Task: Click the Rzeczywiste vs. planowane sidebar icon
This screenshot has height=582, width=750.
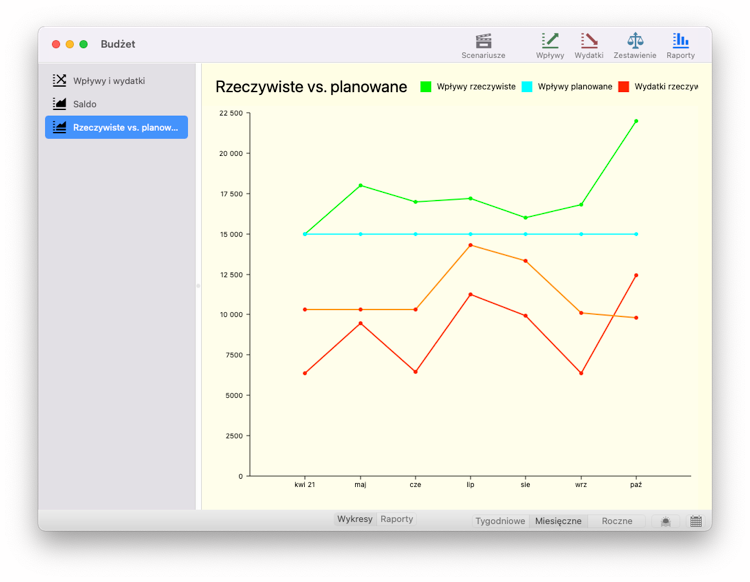Action: point(59,127)
